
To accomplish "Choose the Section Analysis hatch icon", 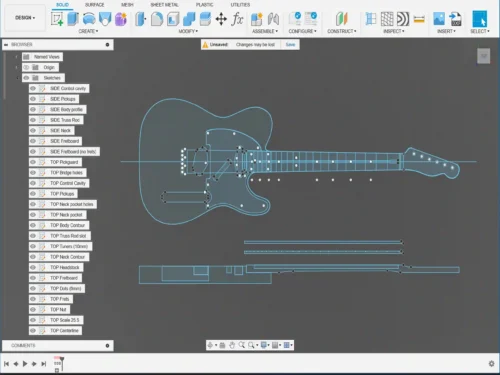I will point(387,19).
